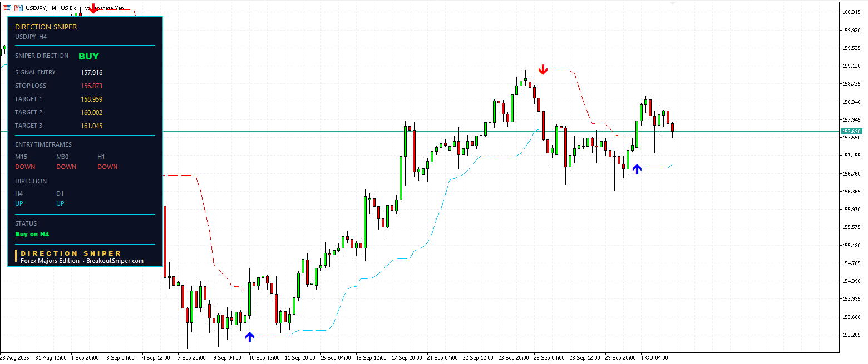Click the D1 label in the Direction section
Image resolution: width=868 pixels, height=364 pixels.
coord(60,193)
